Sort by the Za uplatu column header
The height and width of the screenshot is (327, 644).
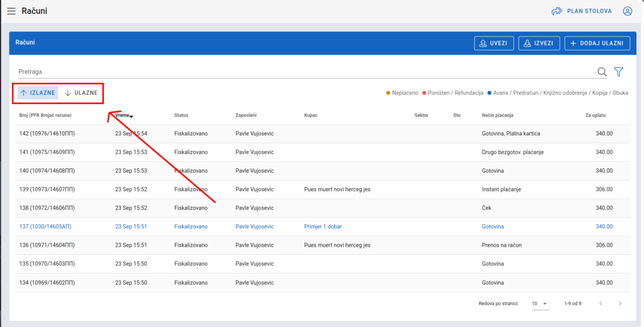pos(595,115)
